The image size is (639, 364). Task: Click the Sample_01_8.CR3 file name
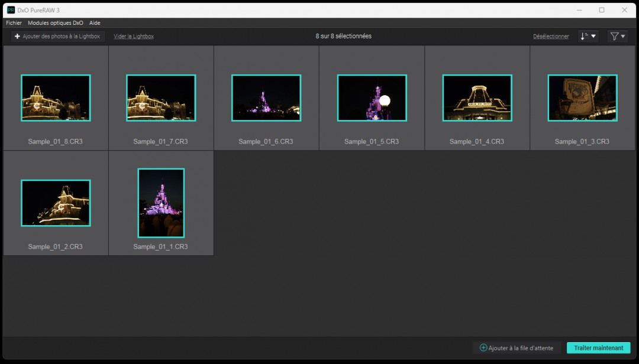[x=56, y=142]
